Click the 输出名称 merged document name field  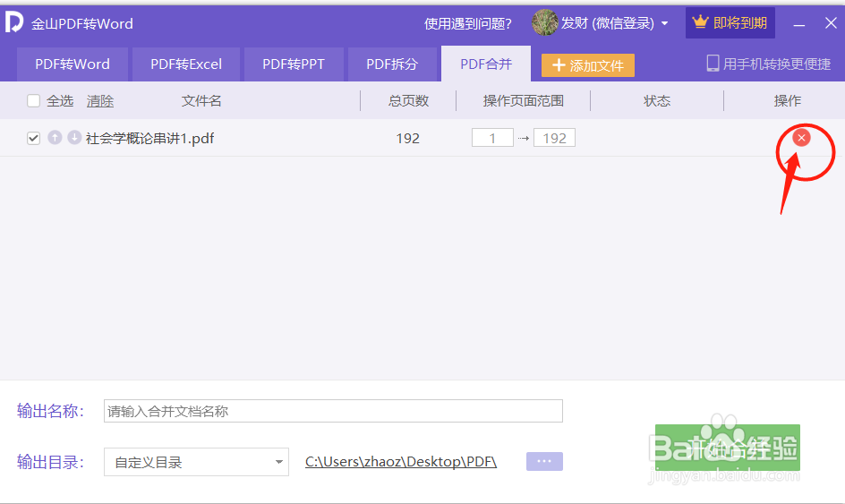pyautogui.click(x=333, y=411)
